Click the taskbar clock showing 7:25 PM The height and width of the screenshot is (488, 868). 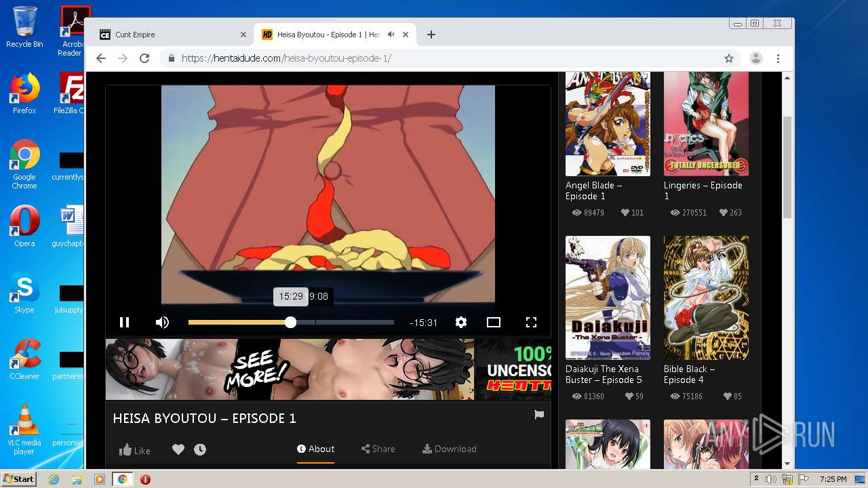click(x=833, y=479)
